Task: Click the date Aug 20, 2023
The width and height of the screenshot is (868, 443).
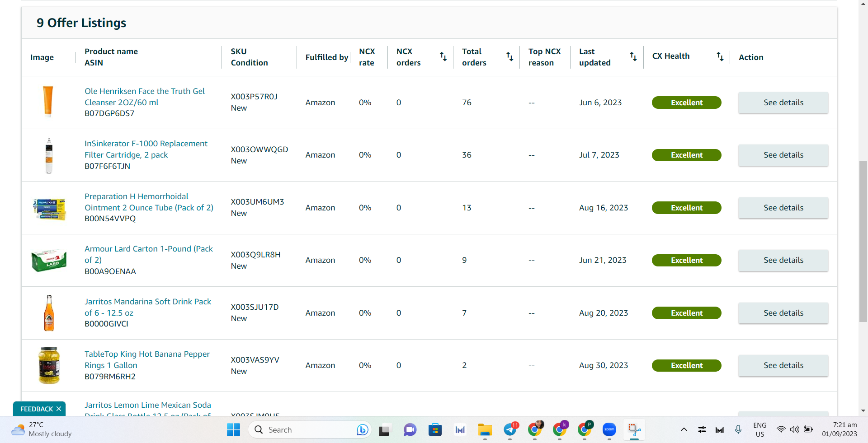Action: tap(604, 313)
